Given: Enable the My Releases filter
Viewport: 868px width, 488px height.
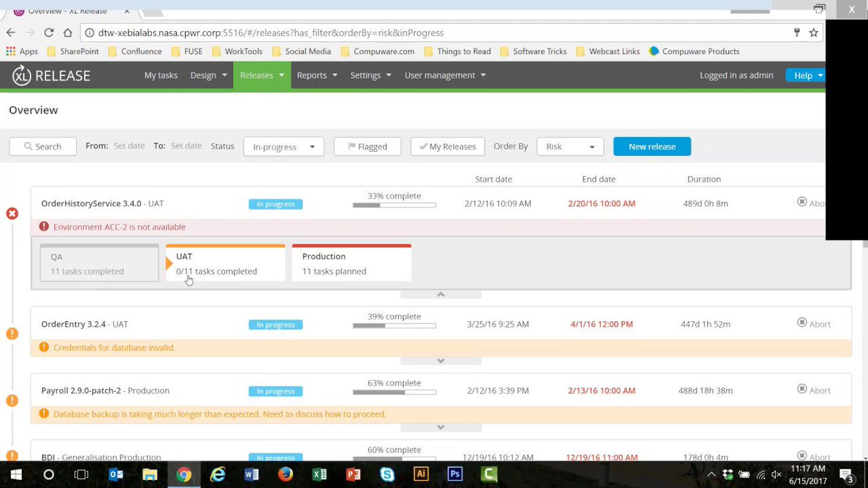Looking at the screenshot, I should 447,146.
